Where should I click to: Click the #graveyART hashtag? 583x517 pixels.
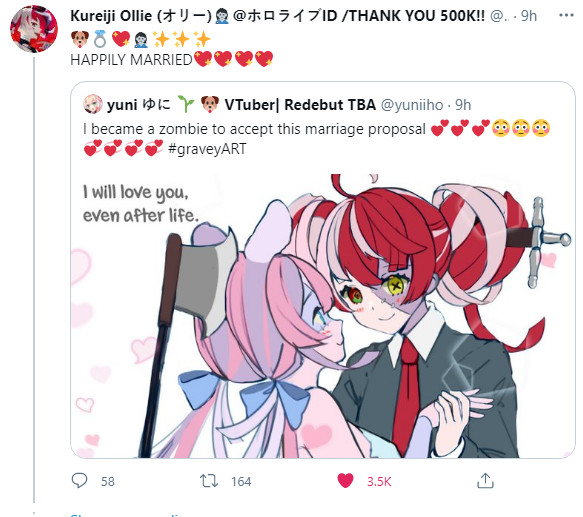coord(207,149)
